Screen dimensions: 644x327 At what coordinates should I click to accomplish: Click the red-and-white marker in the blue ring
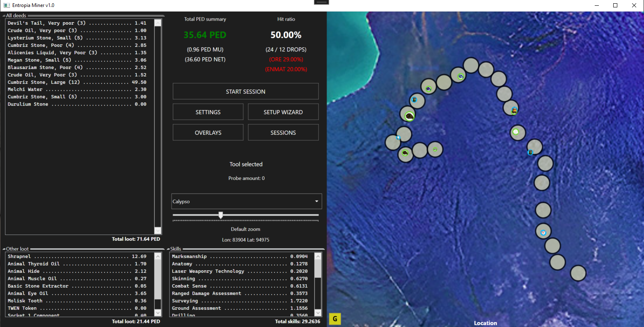(543, 233)
